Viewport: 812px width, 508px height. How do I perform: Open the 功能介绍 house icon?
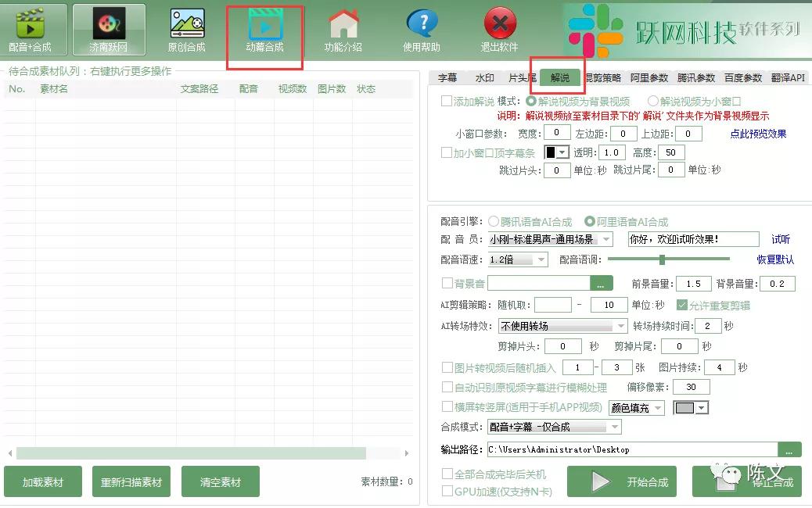pos(343,30)
